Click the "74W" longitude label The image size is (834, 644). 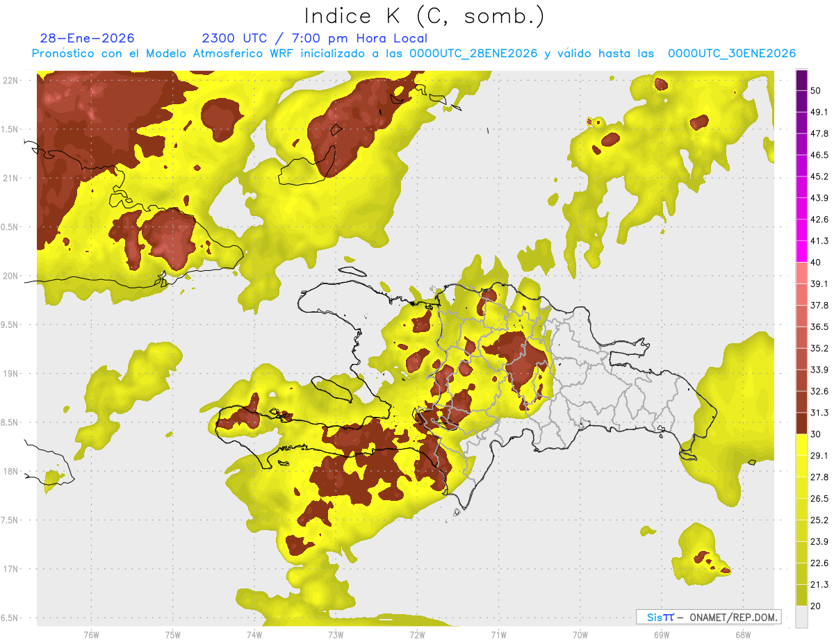(254, 635)
